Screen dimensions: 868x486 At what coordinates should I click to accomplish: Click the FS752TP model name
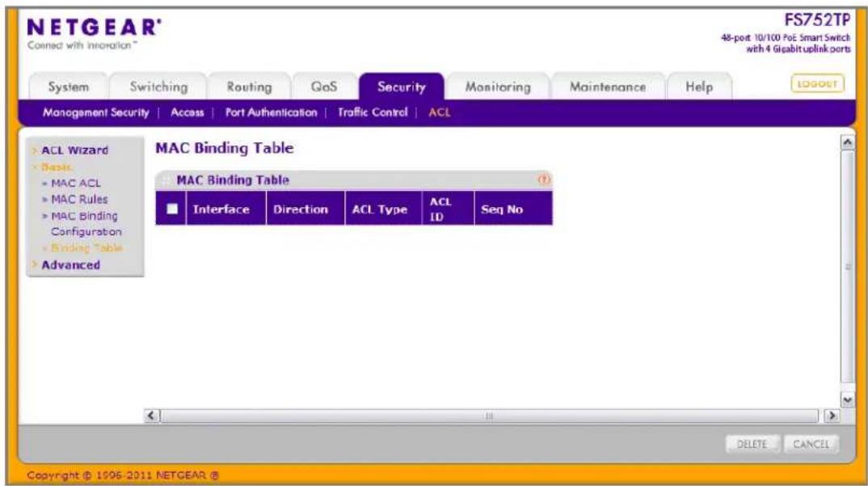pyautogui.click(x=817, y=20)
